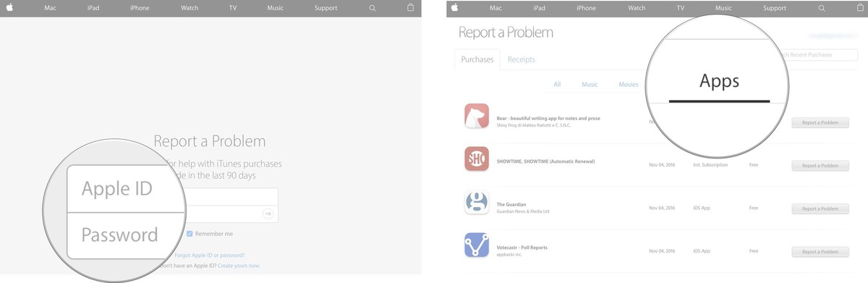Viewport: 868px width, 283px height.
Task: Click the SHOWTIME app icon
Action: coord(477,159)
